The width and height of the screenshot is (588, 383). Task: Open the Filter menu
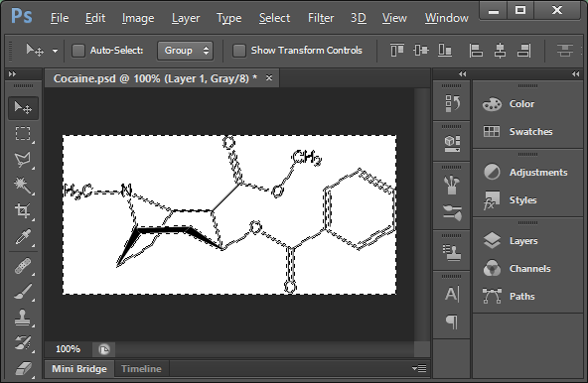tap(321, 18)
